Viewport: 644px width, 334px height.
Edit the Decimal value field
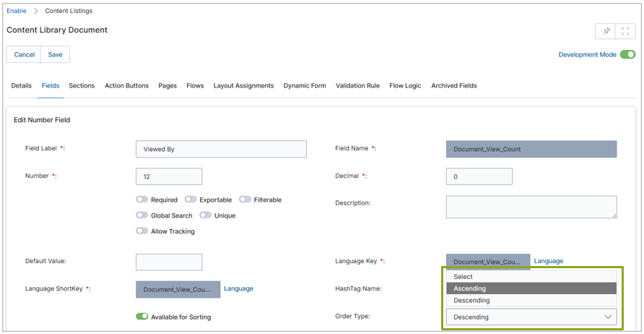pyautogui.click(x=479, y=176)
